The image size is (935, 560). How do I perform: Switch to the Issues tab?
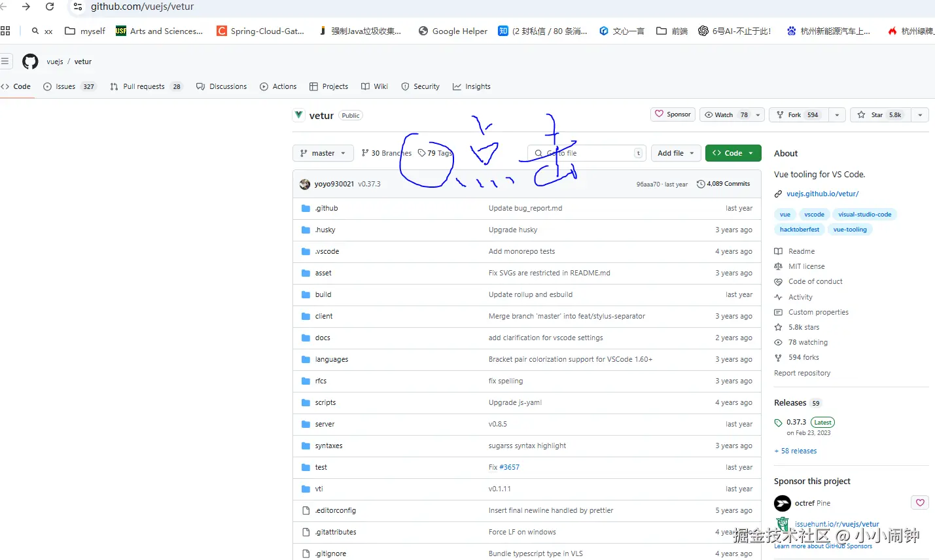coord(69,86)
